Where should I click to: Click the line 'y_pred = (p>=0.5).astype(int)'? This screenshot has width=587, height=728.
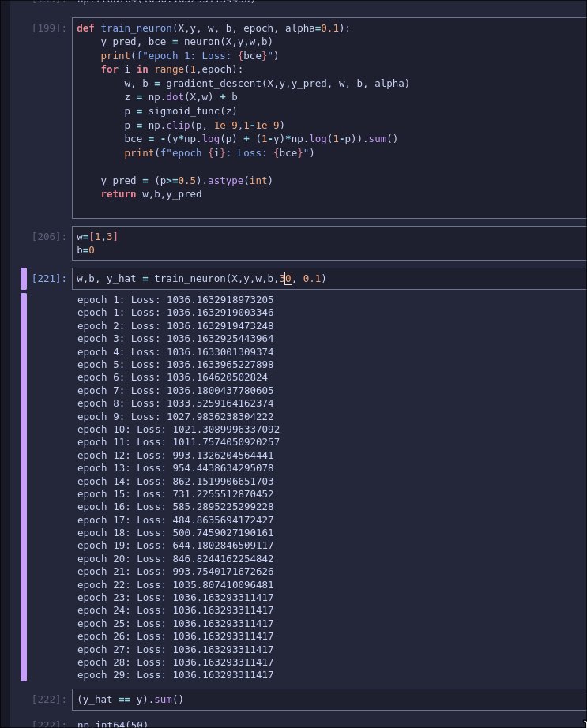[186, 181]
